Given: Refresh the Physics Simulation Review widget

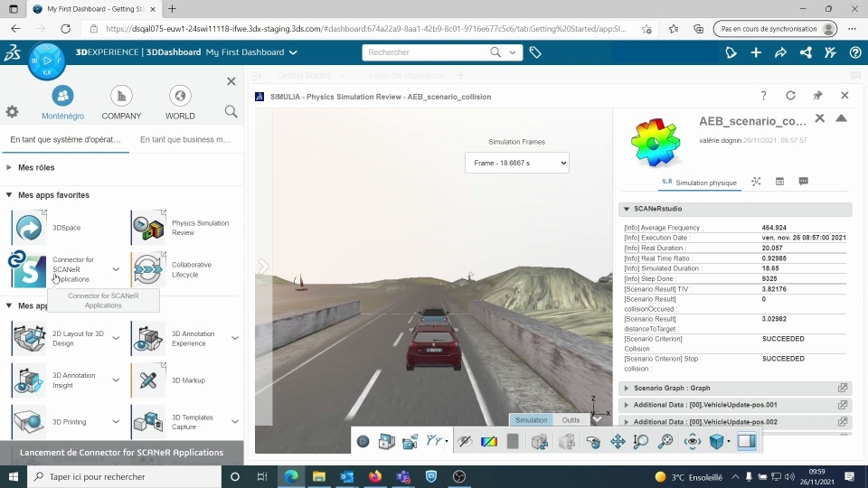Looking at the screenshot, I should (790, 95).
